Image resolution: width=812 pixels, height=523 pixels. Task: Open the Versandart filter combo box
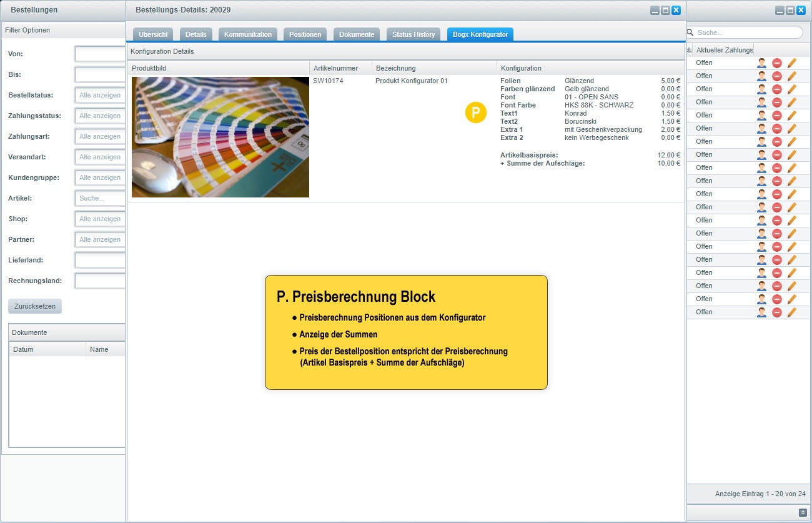click(x=100, y=157)
